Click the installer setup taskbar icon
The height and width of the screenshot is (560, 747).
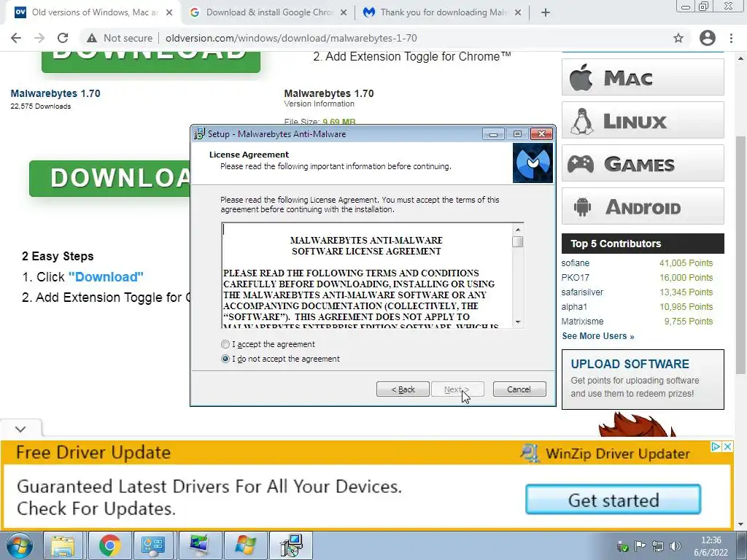pos(291,545)
